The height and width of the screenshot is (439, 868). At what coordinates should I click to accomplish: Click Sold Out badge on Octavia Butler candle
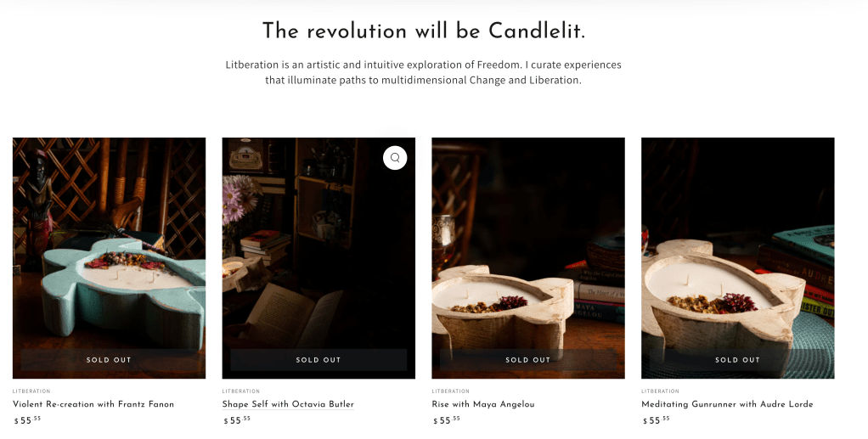[318, 360]
